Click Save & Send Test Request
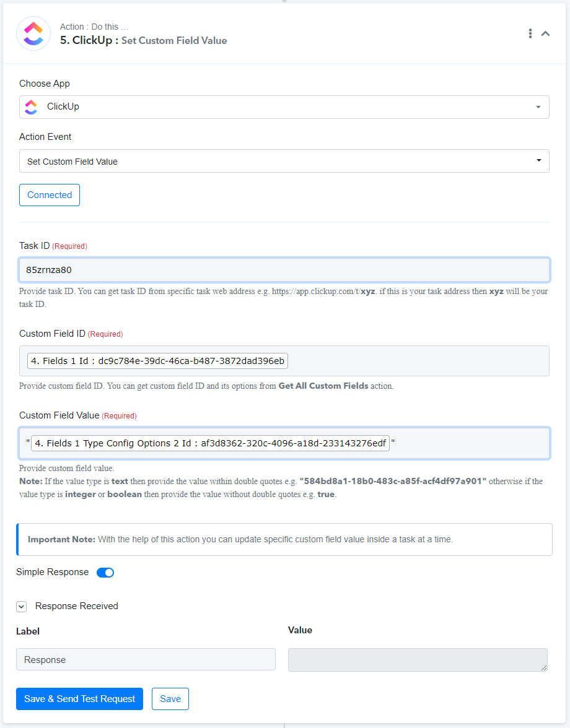 click(x=79, y=699)
